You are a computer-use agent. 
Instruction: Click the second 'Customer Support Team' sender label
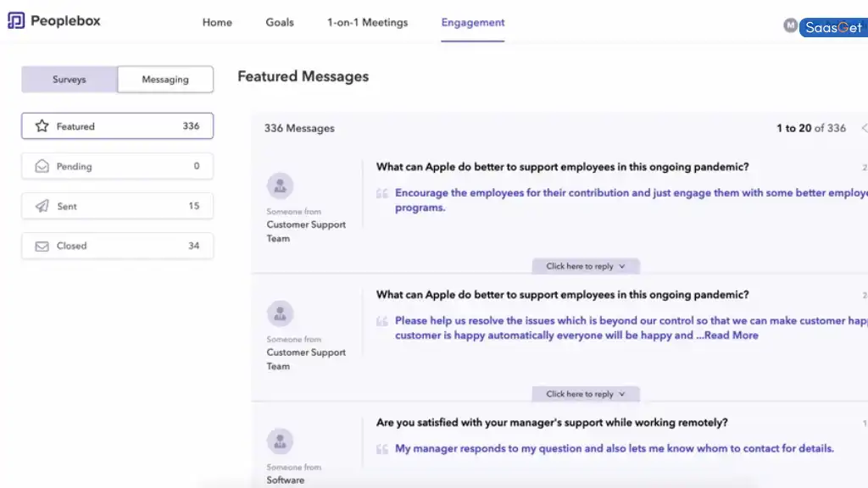pos(306,359)
